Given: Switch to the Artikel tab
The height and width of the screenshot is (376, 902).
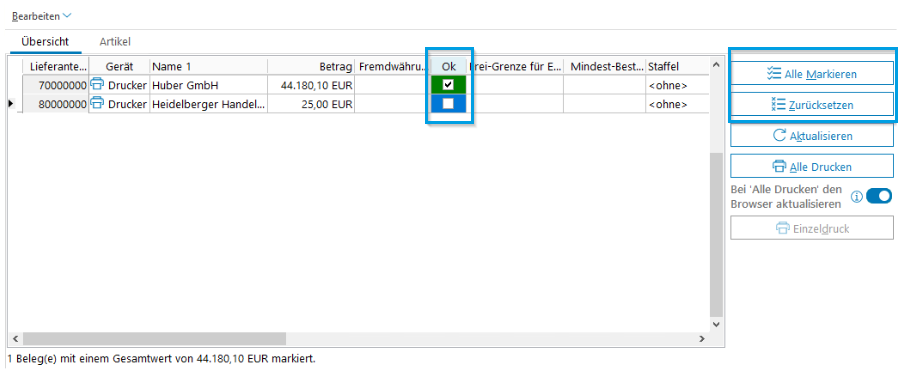Looking at the screenshot, I should point(115,41).
